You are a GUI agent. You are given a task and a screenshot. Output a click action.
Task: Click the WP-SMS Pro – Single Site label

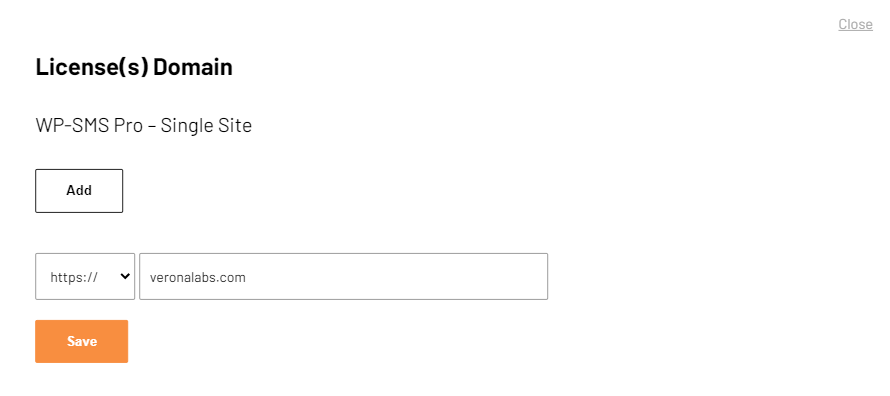click(x=144, y=125)
